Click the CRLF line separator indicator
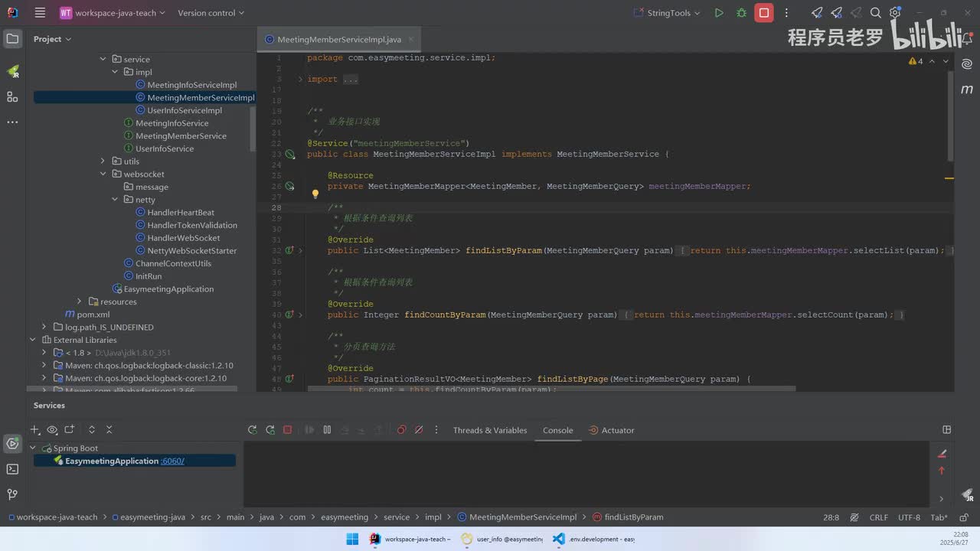 [x=879, y=517]
